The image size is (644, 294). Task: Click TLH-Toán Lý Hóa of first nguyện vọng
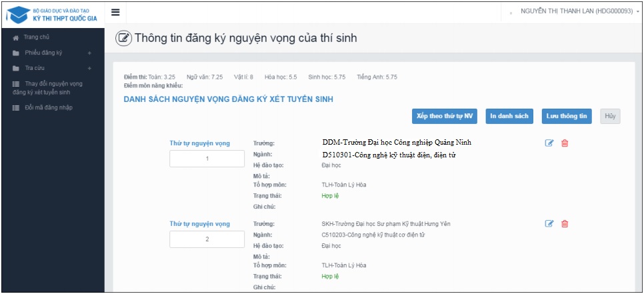(344, 185)
